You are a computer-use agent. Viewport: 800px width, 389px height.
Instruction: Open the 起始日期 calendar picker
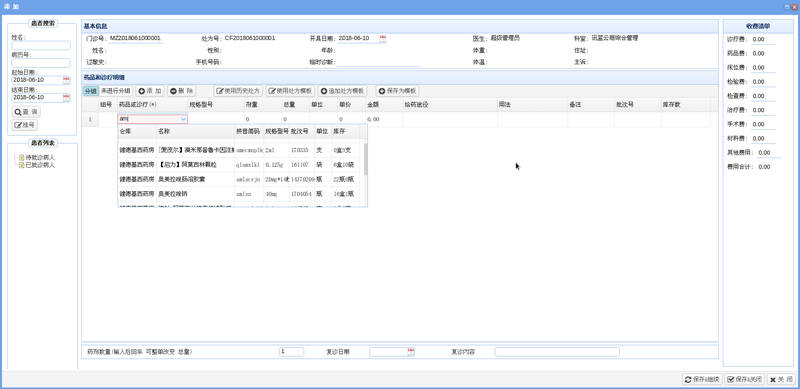[x=66, y=80]
